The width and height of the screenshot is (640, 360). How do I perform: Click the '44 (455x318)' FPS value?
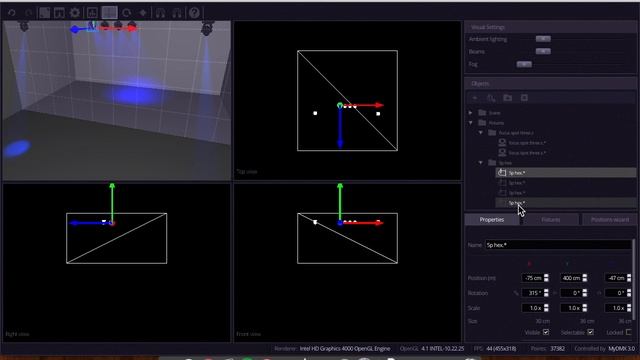pos(501,349)
